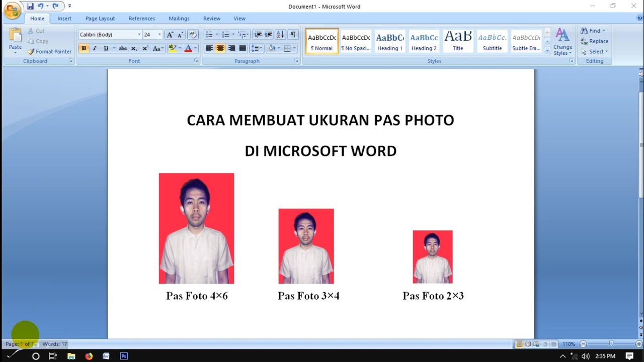Open the View tab
The image size is (644, 362).
click(239, 19)
